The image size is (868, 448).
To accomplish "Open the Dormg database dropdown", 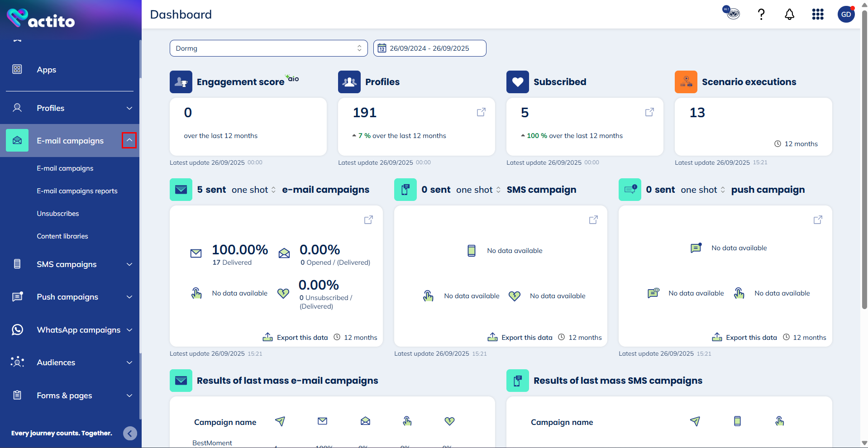I will (x=268, y=48).
